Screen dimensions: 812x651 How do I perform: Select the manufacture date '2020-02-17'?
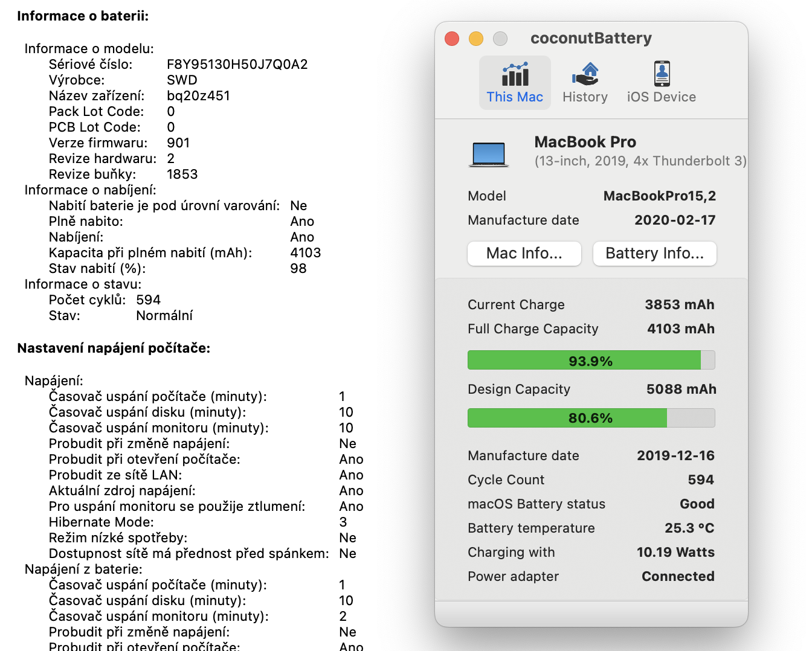coord(675,220)
